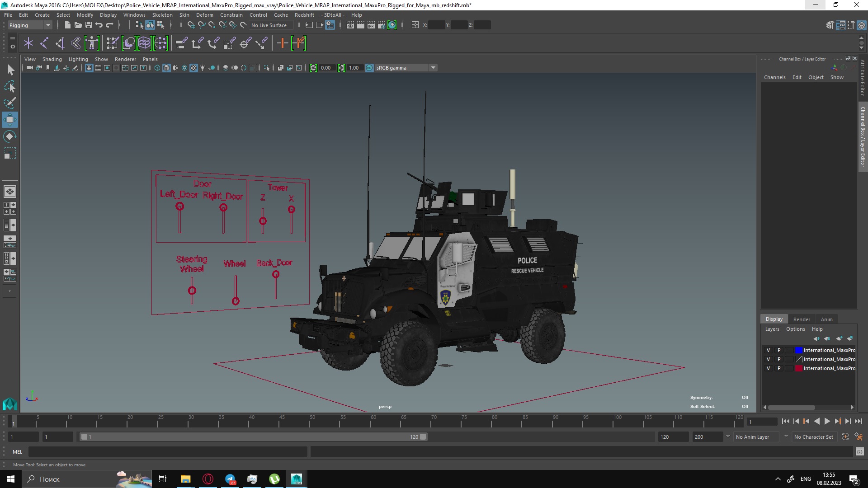Click the Open Scene folder icon
Screen dimensions: 868x488
pyautogui.click(x=78, y=25)
